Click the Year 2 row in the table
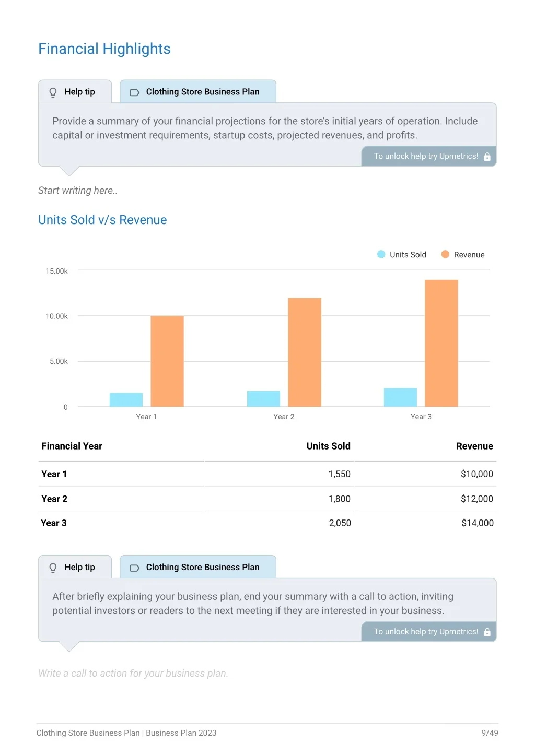Viewport: 535px width, 756px height. point(267,499)
